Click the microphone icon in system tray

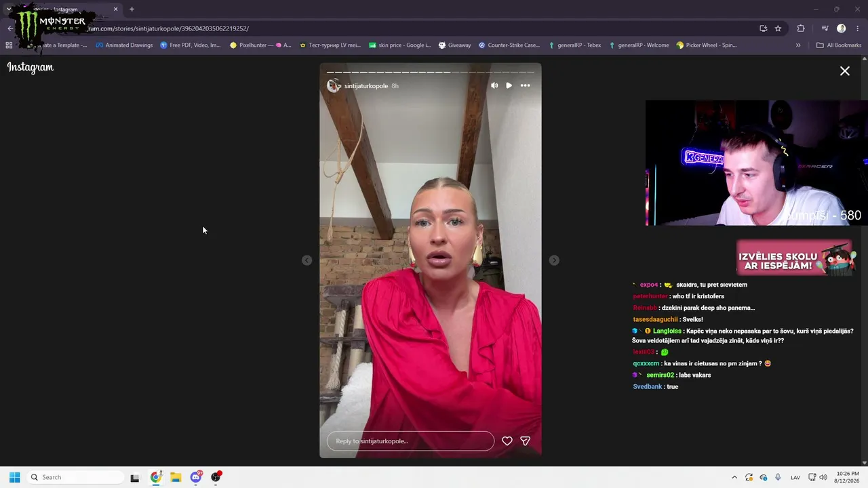click(x=778, y=477)
